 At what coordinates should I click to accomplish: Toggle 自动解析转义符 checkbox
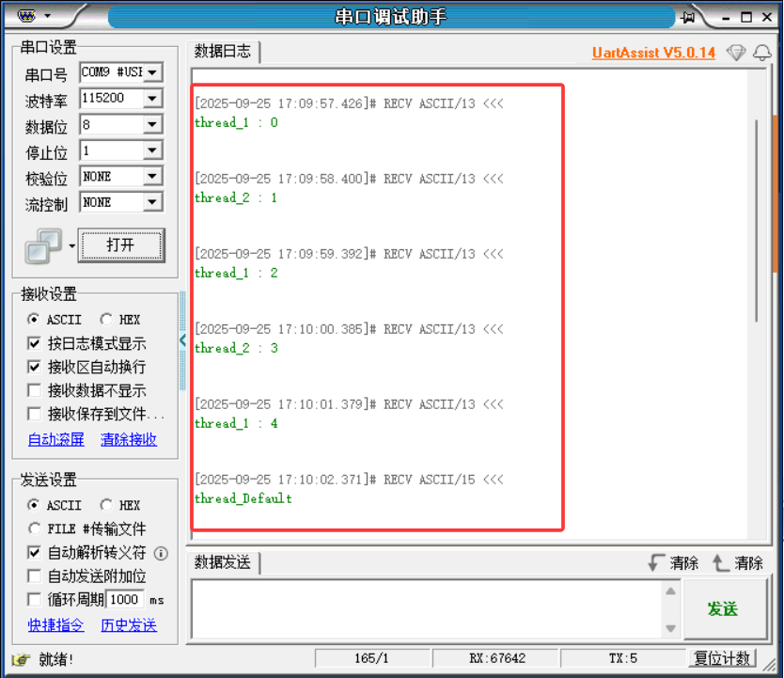click(34, 553)
